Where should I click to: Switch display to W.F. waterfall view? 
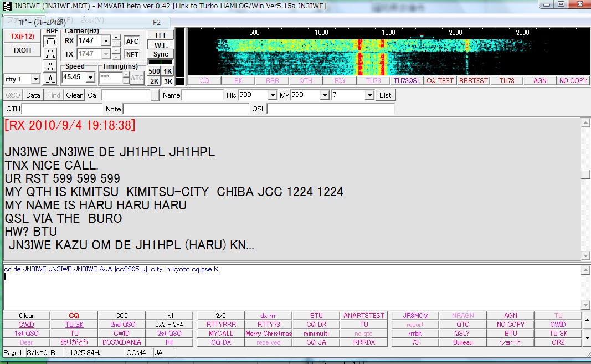[161, 45]
